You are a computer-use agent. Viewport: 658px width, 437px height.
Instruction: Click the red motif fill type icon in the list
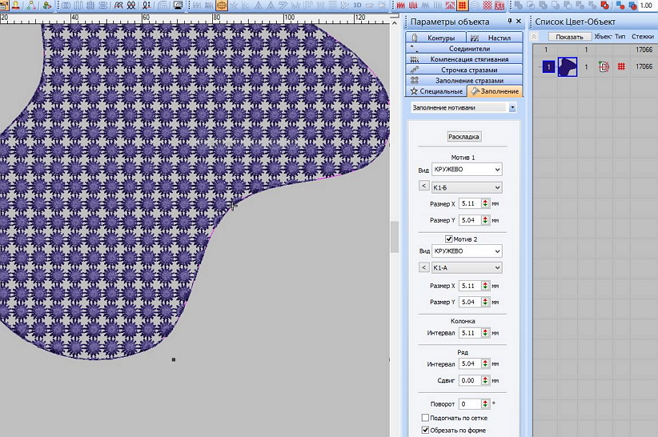tap(621, 67)
